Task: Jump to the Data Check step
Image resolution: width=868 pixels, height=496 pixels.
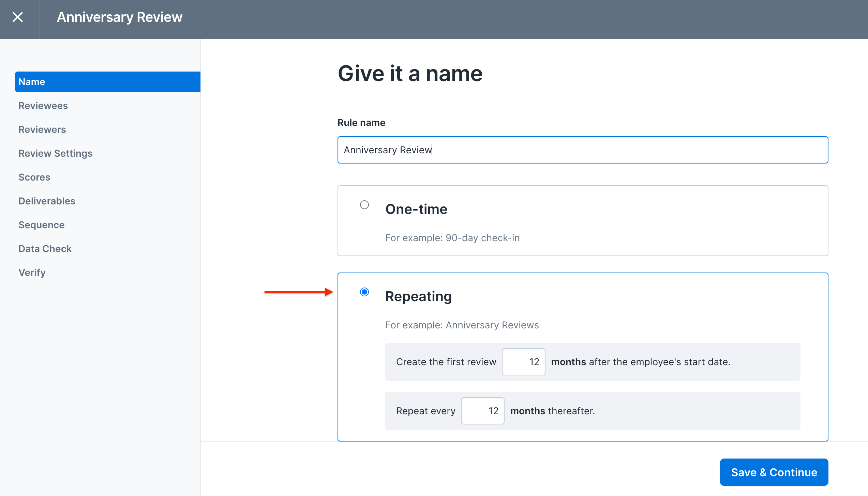Action: (45, 249)
